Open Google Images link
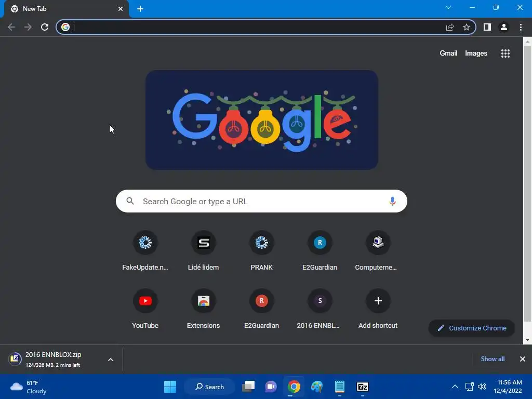 point(476,54)
